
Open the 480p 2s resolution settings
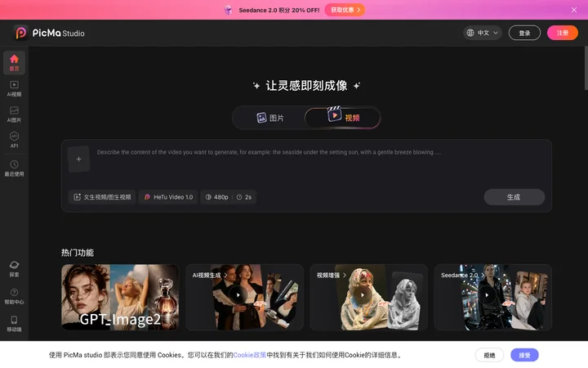tap(229, 197)
